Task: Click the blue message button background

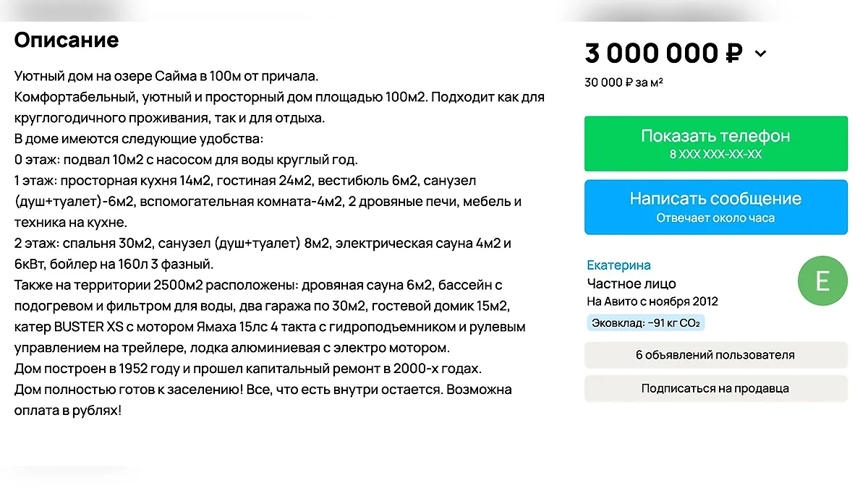Action: [716, 207]
